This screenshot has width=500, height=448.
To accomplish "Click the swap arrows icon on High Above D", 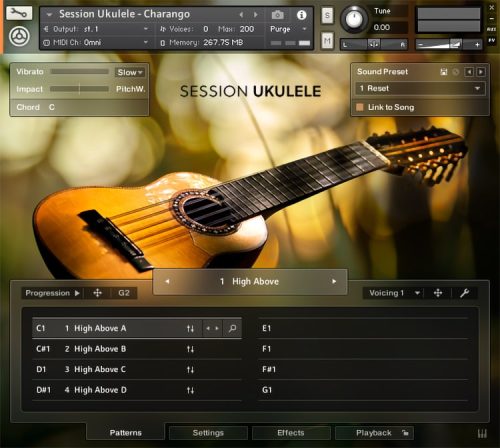I will click(190, 390).
